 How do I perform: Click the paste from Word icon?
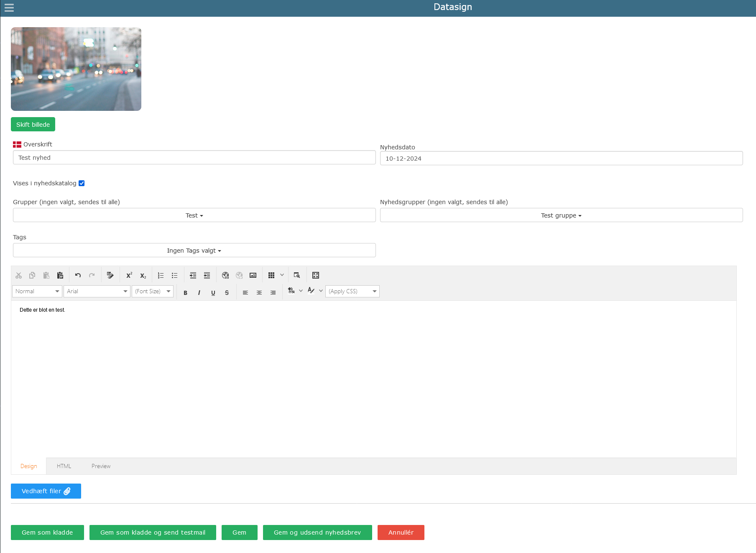point(60,275)
